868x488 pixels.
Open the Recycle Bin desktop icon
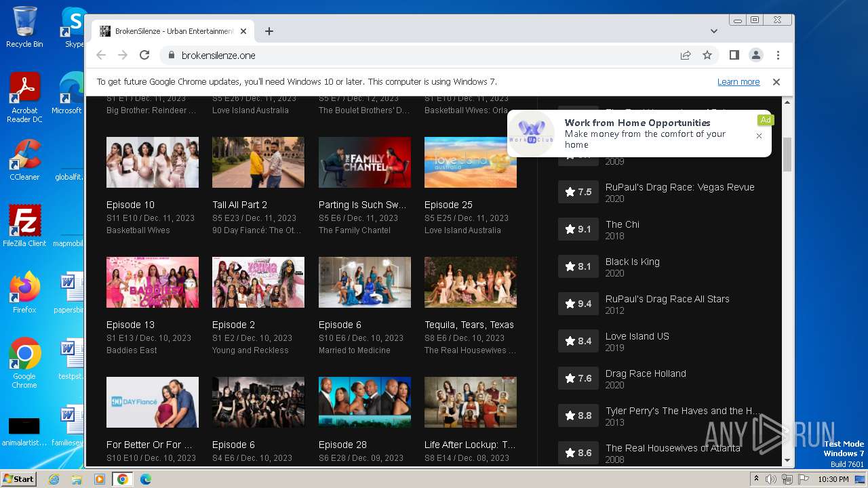[x=24, y=27]
